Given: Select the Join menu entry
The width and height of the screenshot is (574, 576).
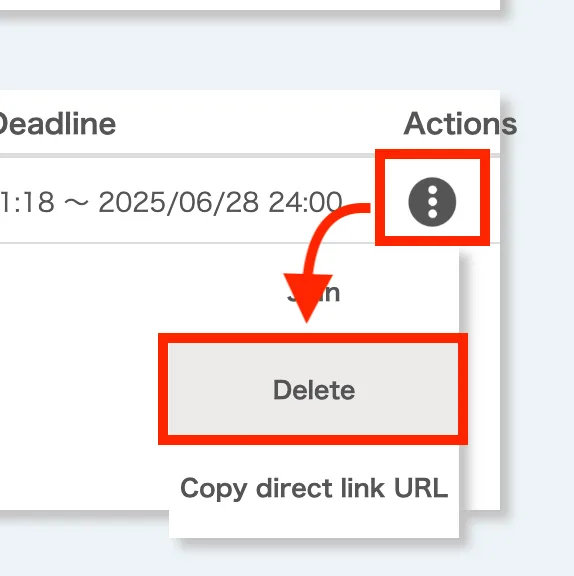Looking at the screenshot, I should [x=314, y=293].
